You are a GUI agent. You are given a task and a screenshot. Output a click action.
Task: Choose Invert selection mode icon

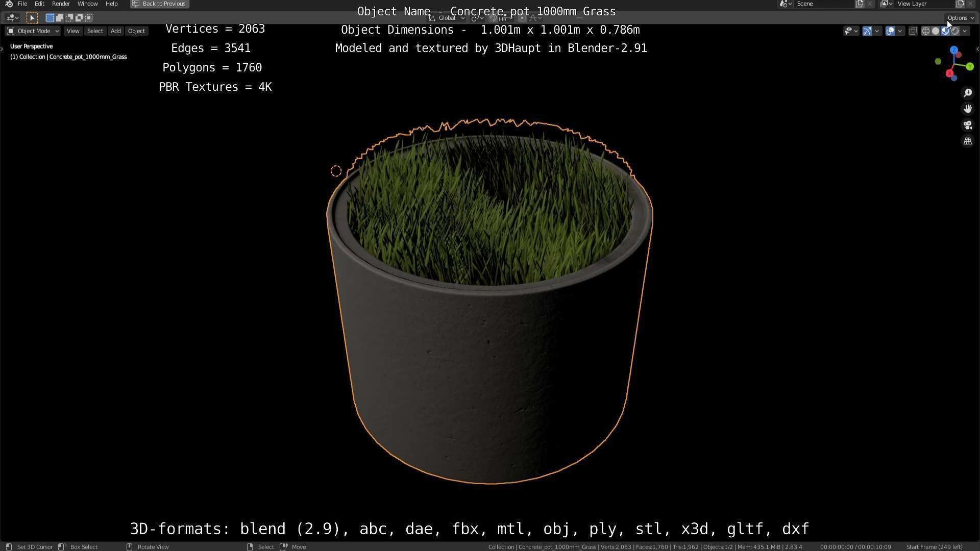coord(79,18)
